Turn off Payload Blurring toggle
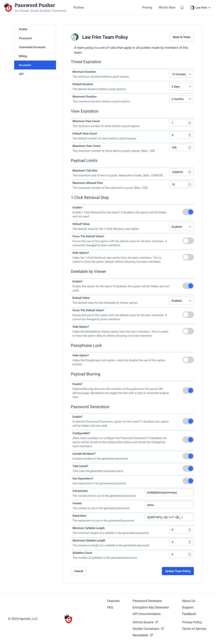The image size is (216, 644). (188, 390)
